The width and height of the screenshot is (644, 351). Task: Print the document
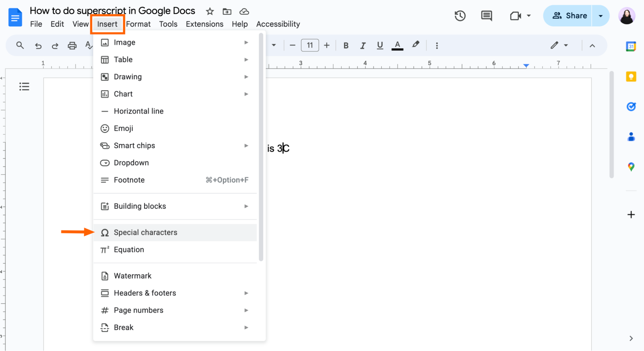point(72,45)
